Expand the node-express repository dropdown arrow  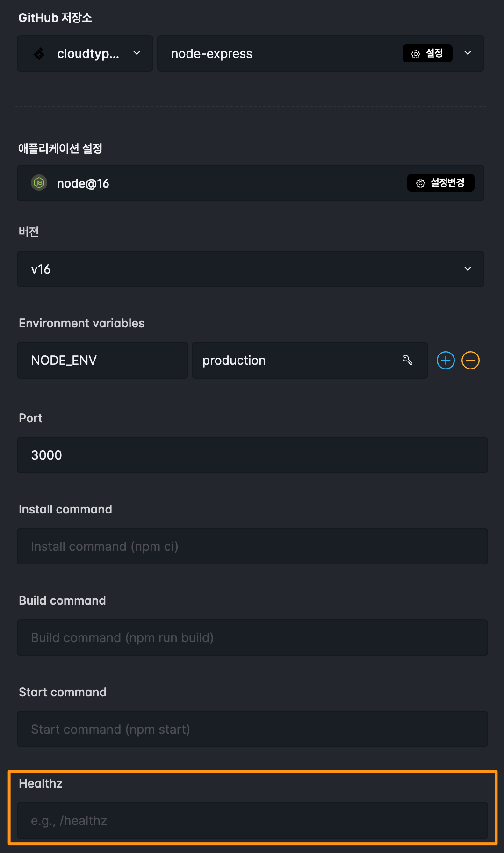[468, 53]
